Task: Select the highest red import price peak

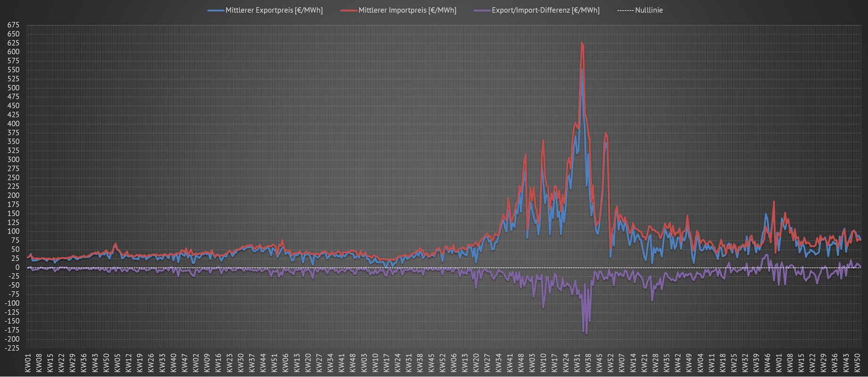Action: point(582,43)
